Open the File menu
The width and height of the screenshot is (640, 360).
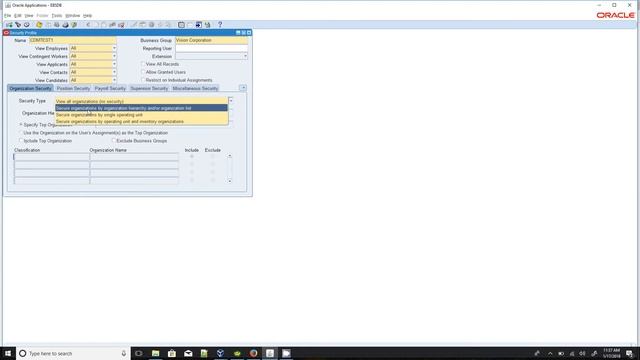7,16
